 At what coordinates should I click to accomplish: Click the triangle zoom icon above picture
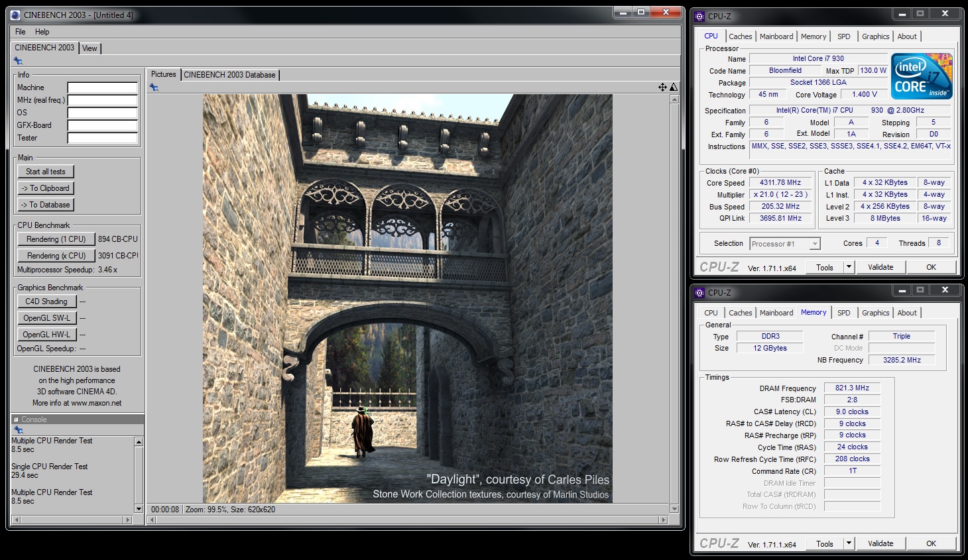674,87
